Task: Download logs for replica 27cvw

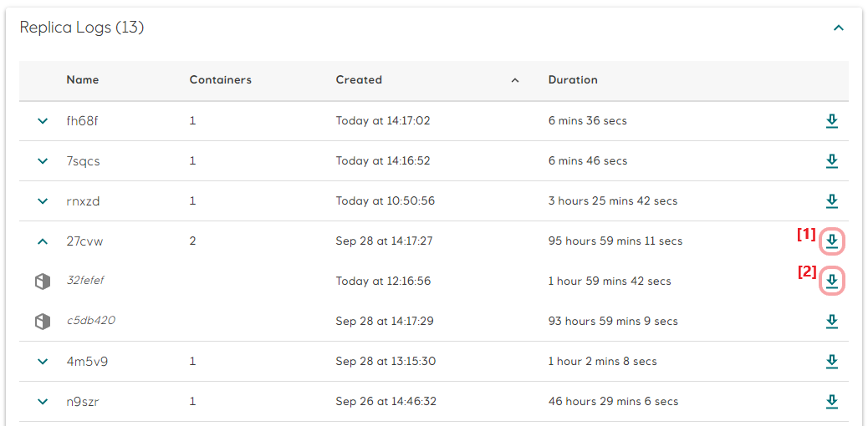Action: pyautogui.click(x=831, y=241)
